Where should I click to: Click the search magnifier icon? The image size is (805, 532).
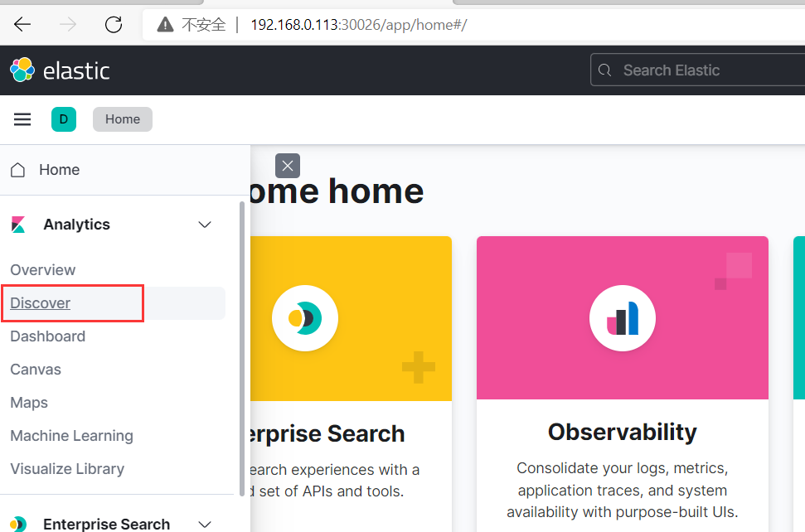pos(604,70)
